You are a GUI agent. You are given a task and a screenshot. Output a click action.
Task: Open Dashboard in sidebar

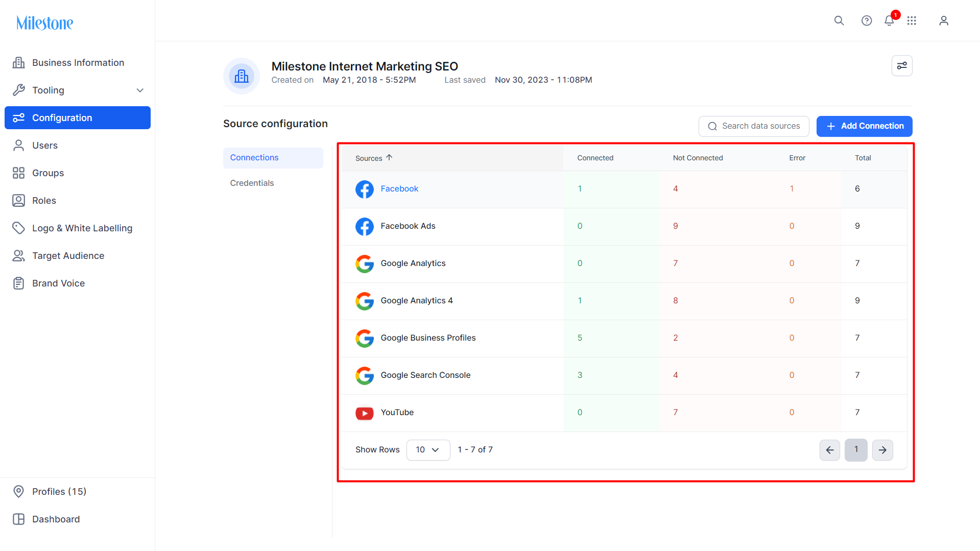(78, 519)
